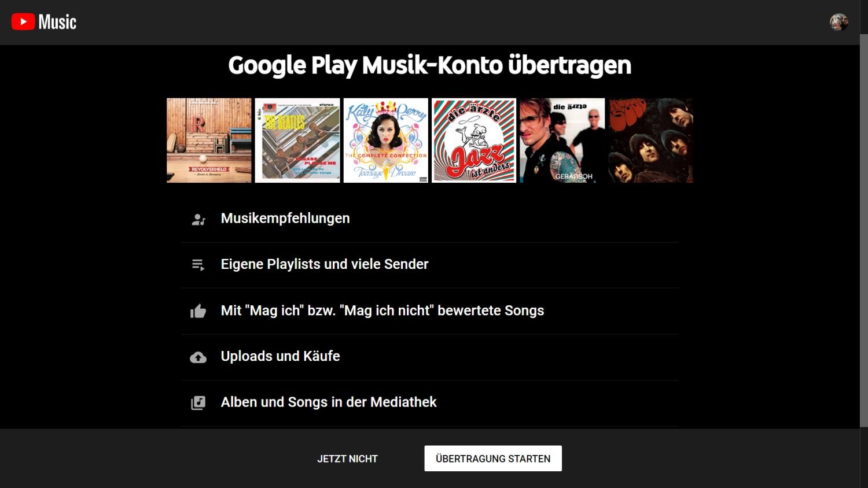Image resolution: width=868 pixels, height=488 pixels.
Task: Choose Jetzt Nicht to skip transfer
Action: pyautogui.click(x=347, y=459)
